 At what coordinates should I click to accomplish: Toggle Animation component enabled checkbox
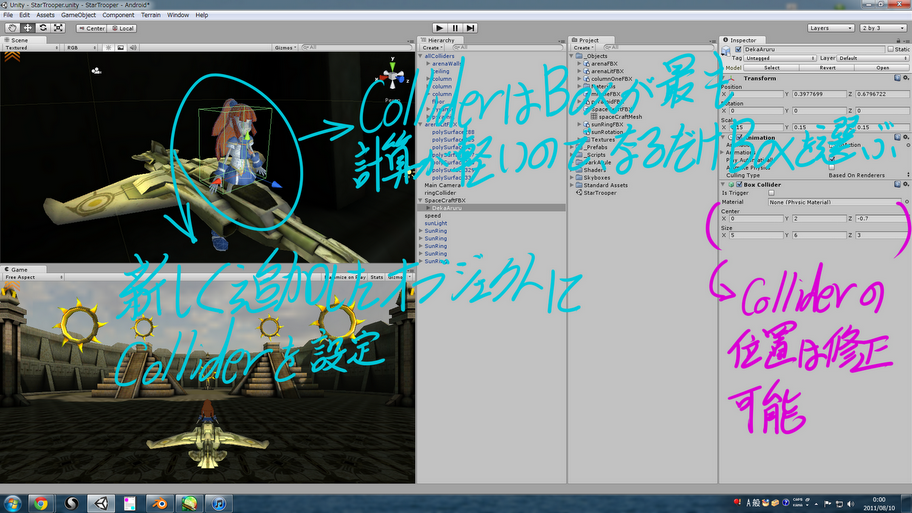(x=739, y=138)
